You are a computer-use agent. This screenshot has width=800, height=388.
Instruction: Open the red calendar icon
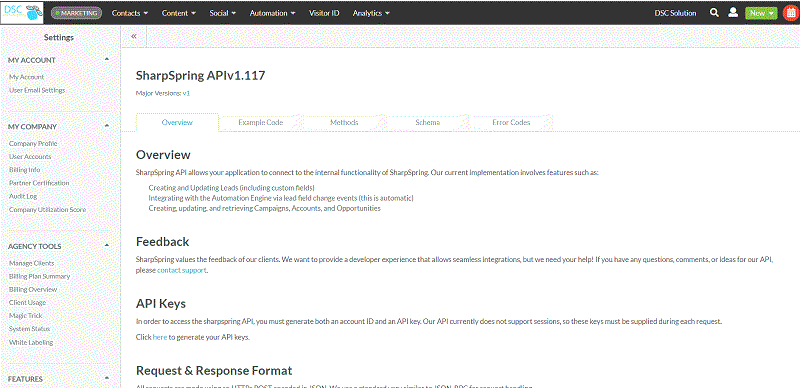[x=790, y=13]
